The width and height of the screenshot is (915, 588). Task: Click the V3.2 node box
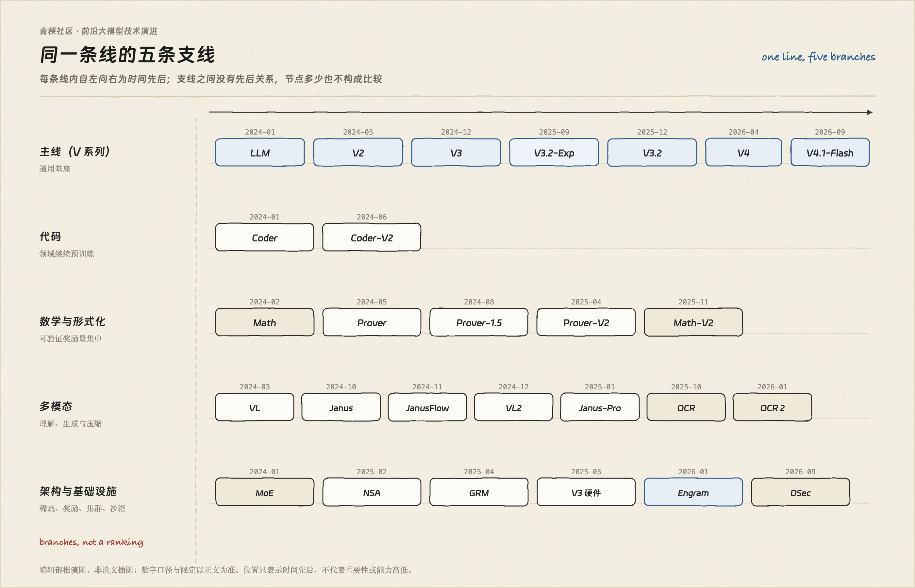click(652, 152)
